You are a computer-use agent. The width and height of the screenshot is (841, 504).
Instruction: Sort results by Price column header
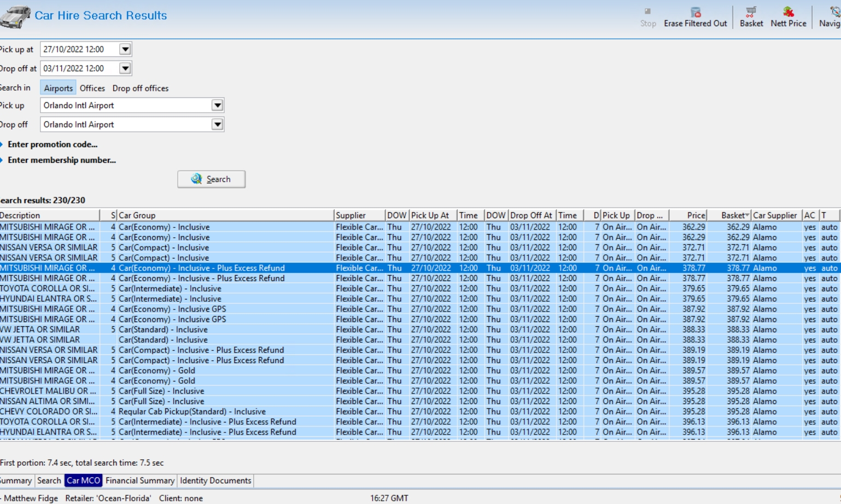694,215
